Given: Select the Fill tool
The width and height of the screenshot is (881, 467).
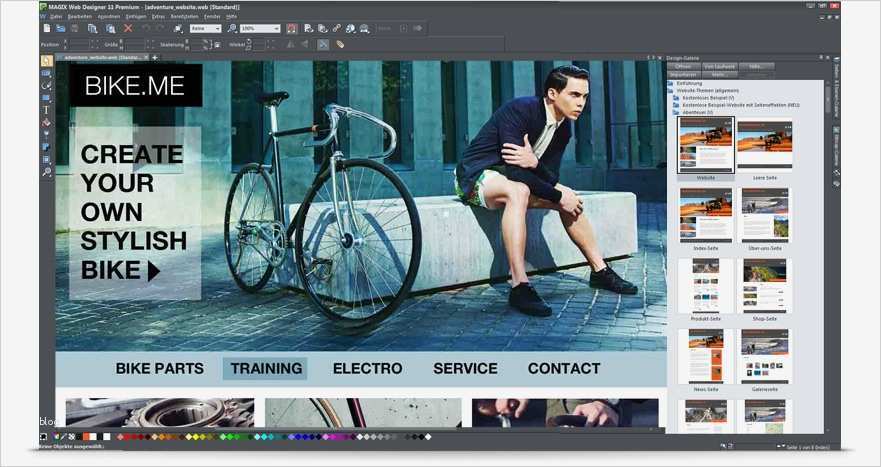Looking at the screenshot, I should tap(47, 123).
